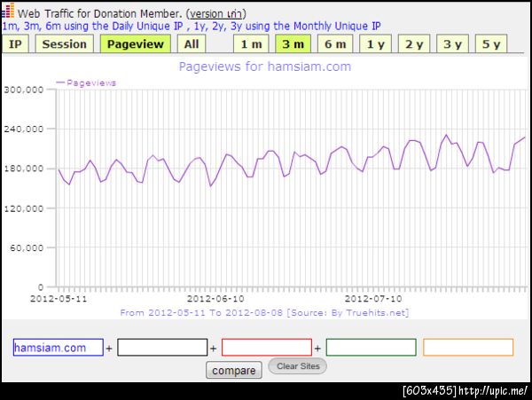The image size is (532, 400).
Task: Select the All tab
Action: (x=192, y=44)
